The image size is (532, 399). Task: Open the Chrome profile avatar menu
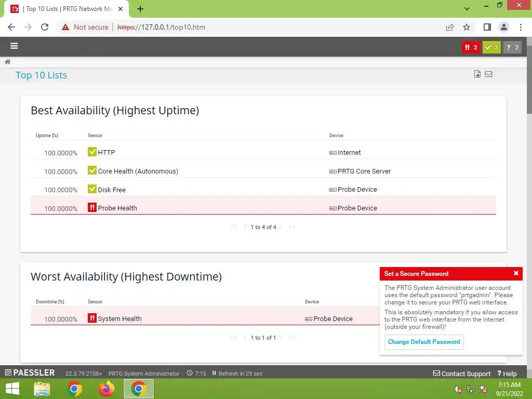504,27
